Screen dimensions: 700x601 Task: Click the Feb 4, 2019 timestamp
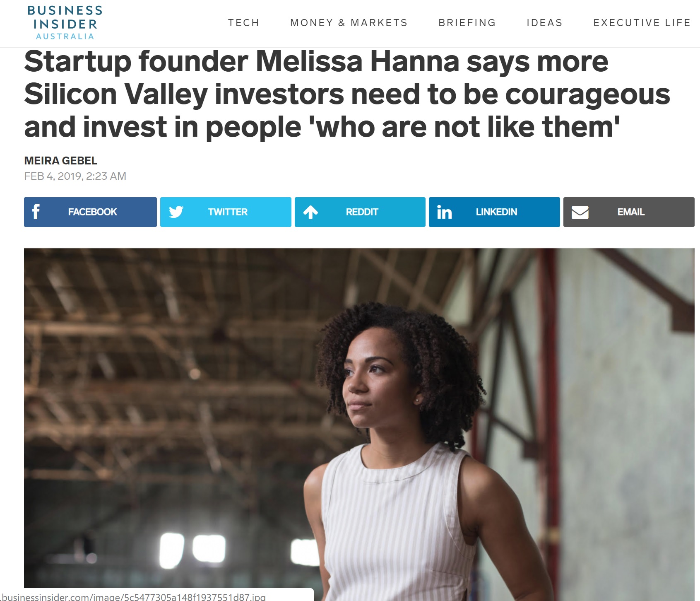[x=75, y=176]
